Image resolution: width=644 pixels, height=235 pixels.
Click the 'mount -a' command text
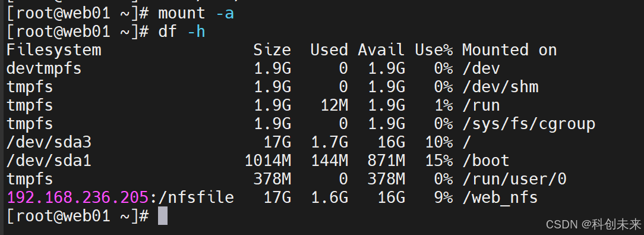point(196,13)
